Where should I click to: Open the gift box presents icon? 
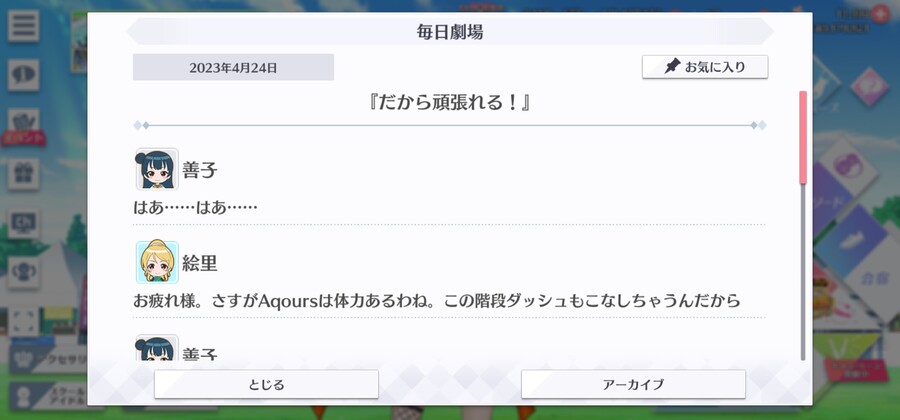pyautogui.click(x=24, y=174)
